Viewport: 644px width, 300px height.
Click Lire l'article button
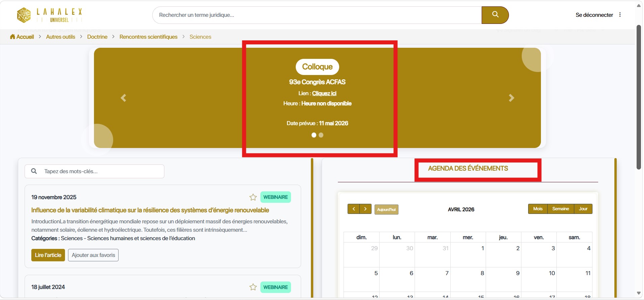point(48,255)
